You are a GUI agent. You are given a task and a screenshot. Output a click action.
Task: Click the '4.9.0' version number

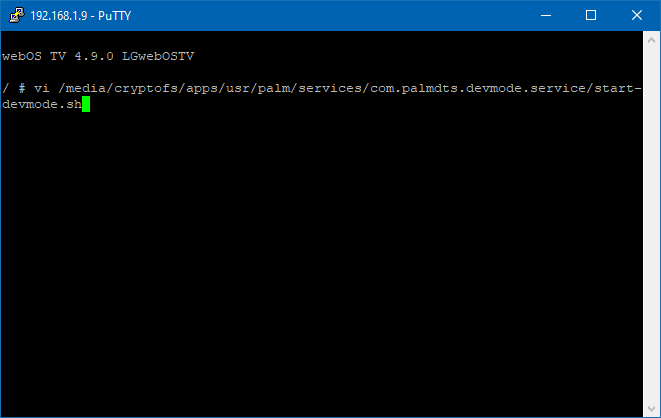[x=94, y=56]
